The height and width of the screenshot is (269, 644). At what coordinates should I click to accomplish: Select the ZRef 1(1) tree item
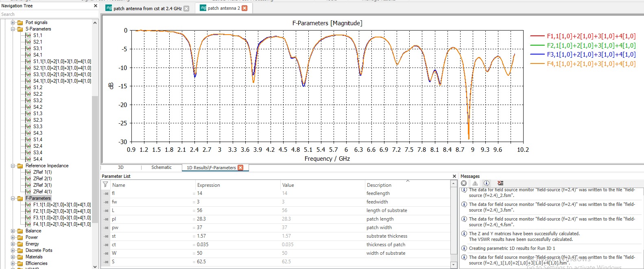(x=42, y=172)
